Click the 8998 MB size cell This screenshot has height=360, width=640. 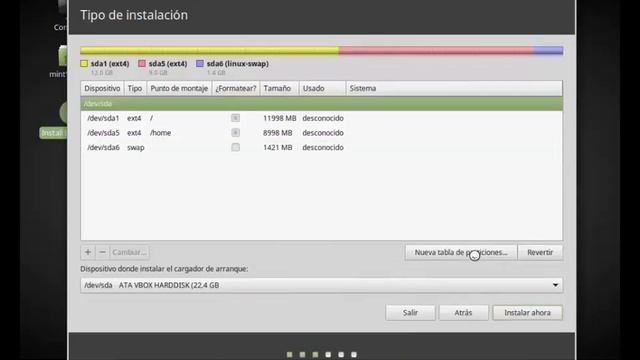pyautogui.click(x=278, y=133)
